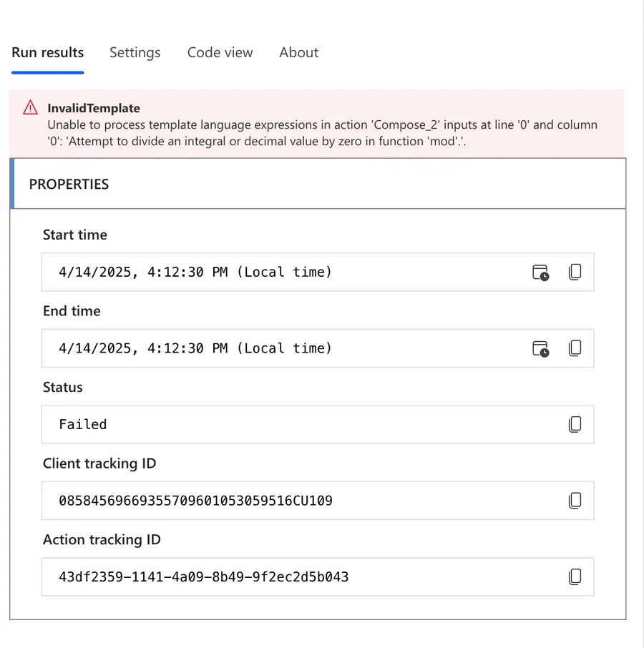Copy the Failed status value
644x648 pixels.
575,425
